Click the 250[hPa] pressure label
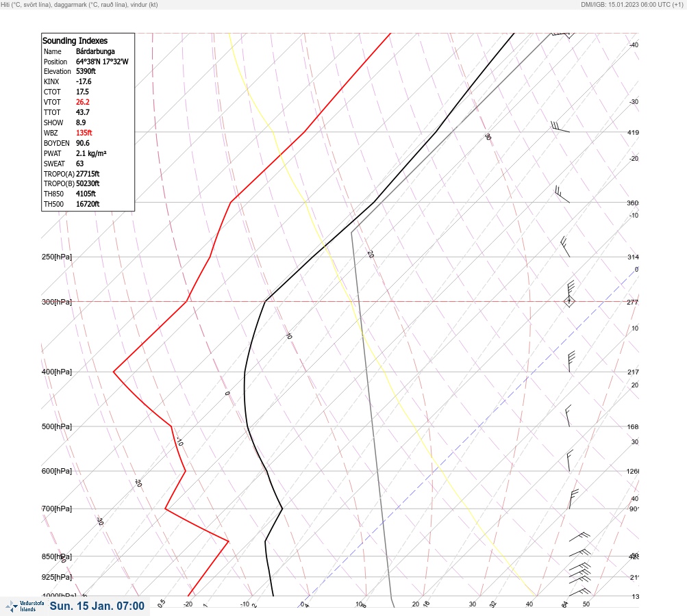The image size is (687, 616). click(x=57, y=257)
